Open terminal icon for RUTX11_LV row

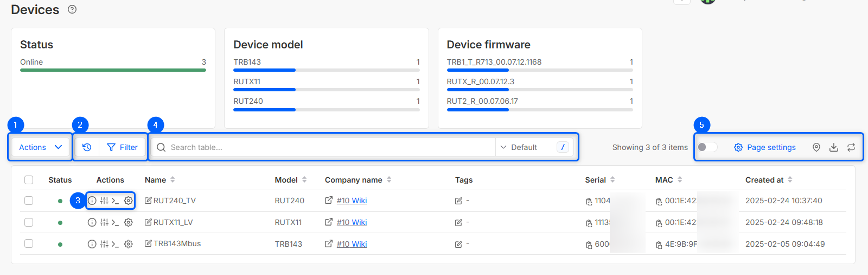[115, 222]
